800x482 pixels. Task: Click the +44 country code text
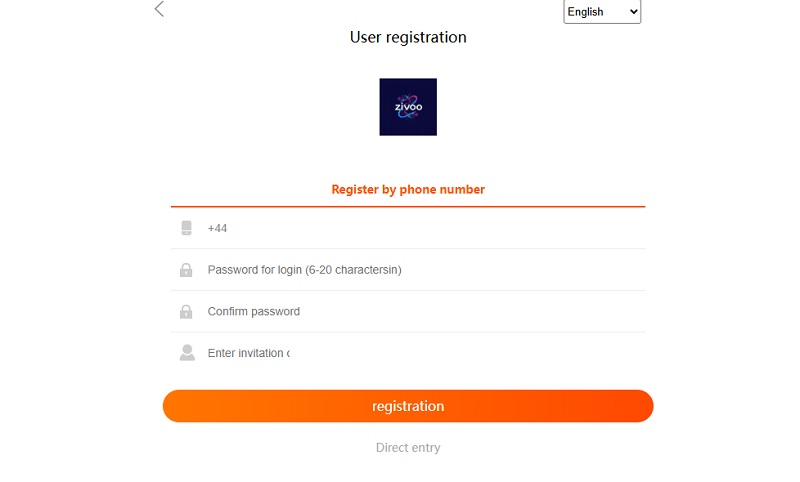pos(217,228)
